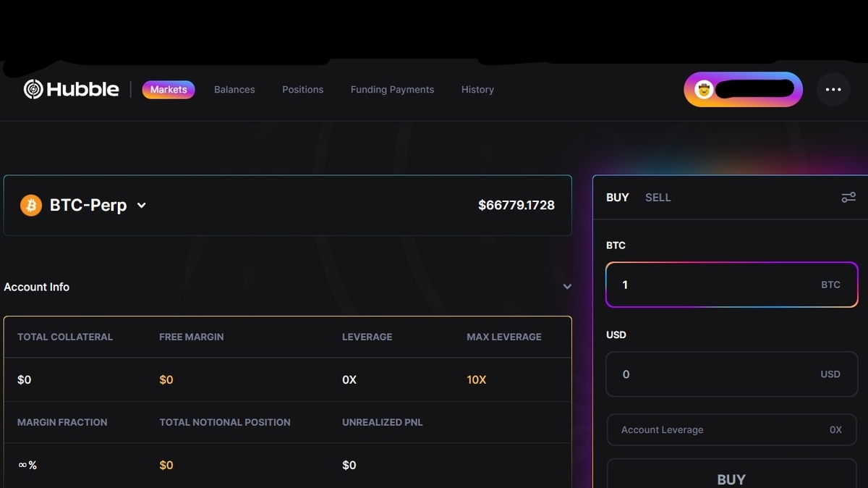Screen dimensions: 868x488
Task: Click the wallet avatar icon
Action: point(704,90)
